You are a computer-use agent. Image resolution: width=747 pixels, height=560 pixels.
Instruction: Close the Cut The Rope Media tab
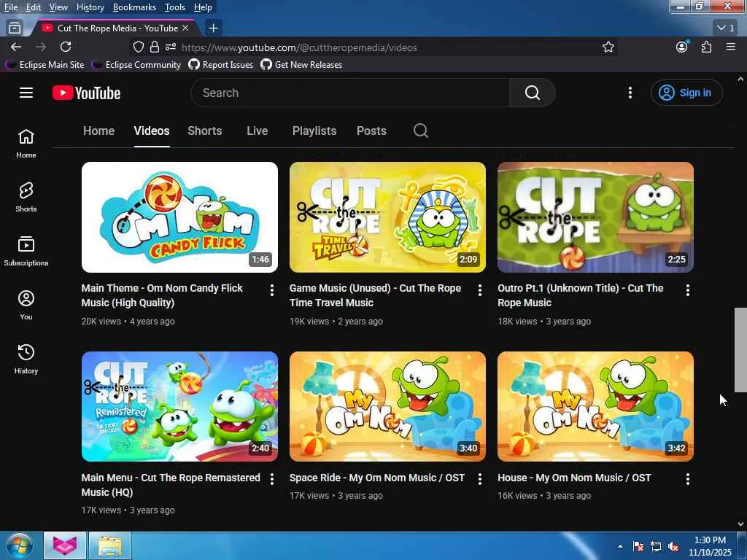click(x=185, y=28)
